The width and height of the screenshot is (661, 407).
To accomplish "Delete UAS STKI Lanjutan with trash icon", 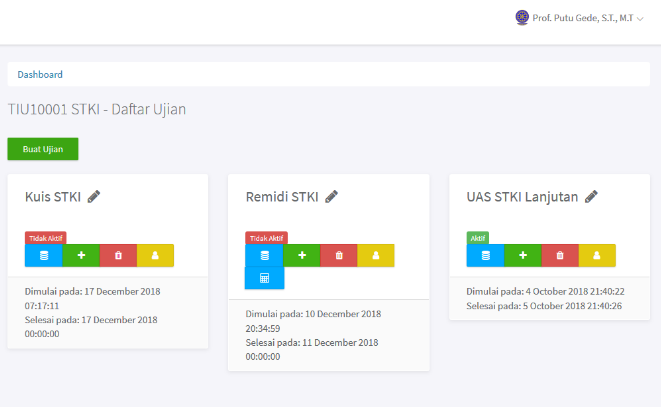I will (x=560, y=255).
